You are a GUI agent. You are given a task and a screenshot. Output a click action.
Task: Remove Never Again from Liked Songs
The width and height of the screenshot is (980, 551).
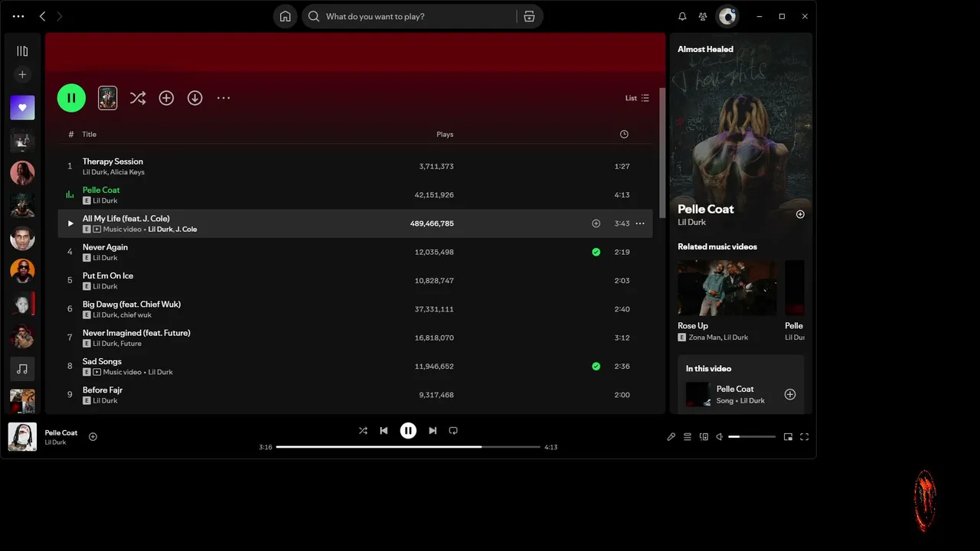(x=596, y=252)
